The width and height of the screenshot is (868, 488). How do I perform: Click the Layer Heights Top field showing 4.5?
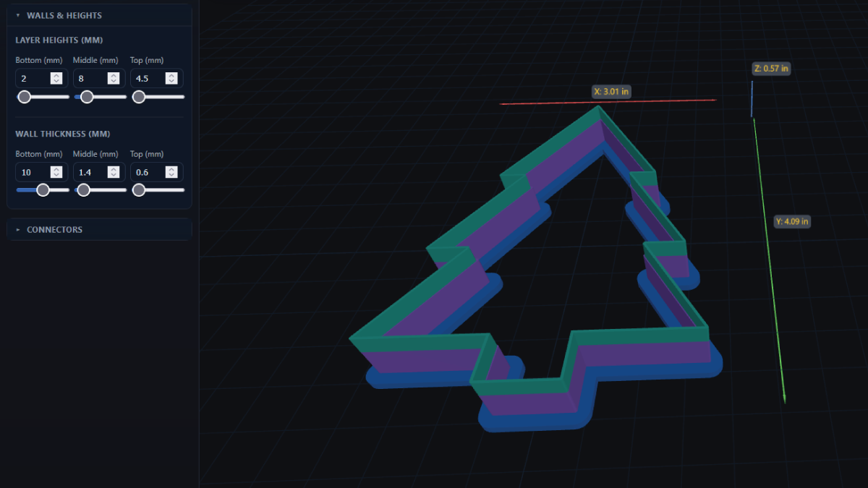click(148, 78)
